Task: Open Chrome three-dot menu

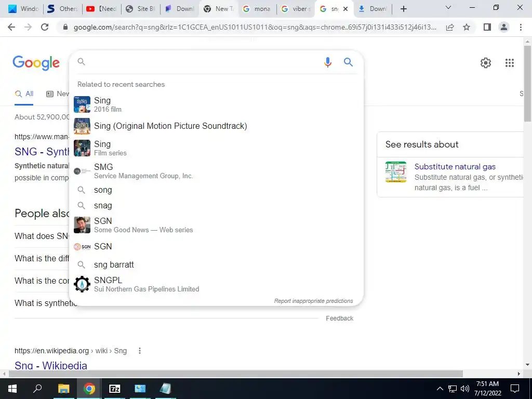Action: pos(521,27)
